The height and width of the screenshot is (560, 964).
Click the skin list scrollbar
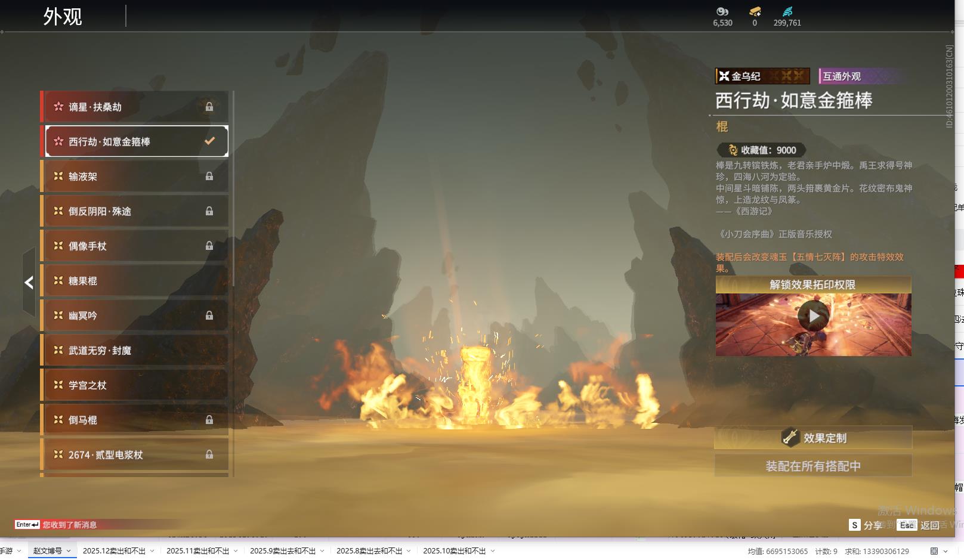(233, 189)
